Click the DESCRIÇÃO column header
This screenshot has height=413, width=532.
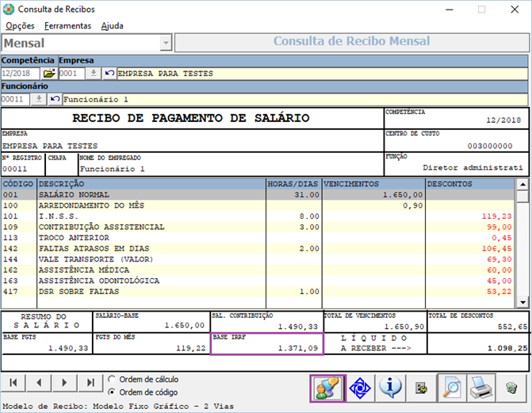(151, 184)
